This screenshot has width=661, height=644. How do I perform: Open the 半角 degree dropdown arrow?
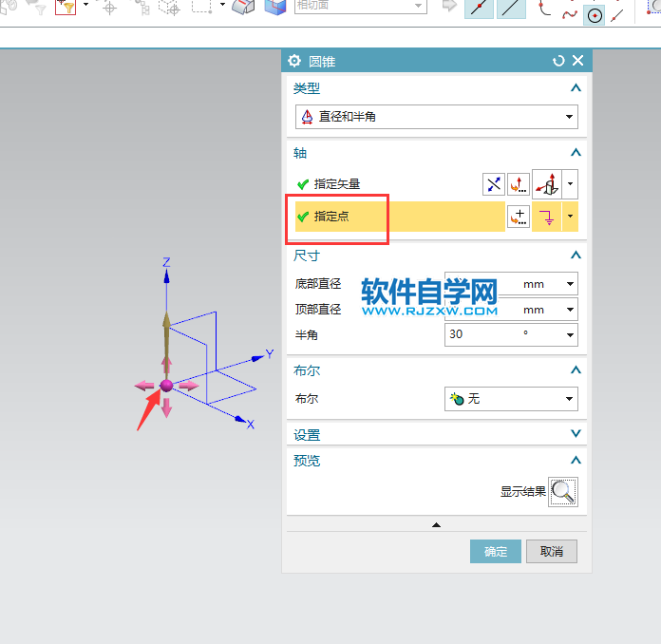click(570, 335)
